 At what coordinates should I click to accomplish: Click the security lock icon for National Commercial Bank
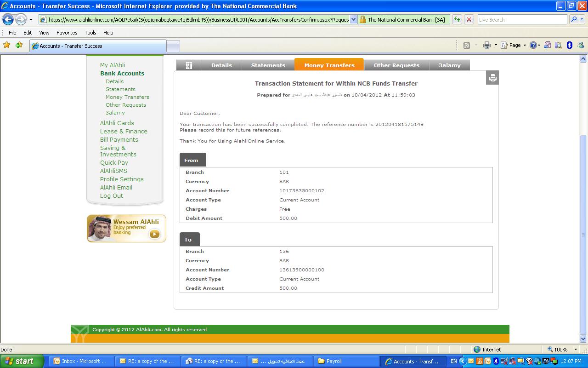[x=362, y=19]
